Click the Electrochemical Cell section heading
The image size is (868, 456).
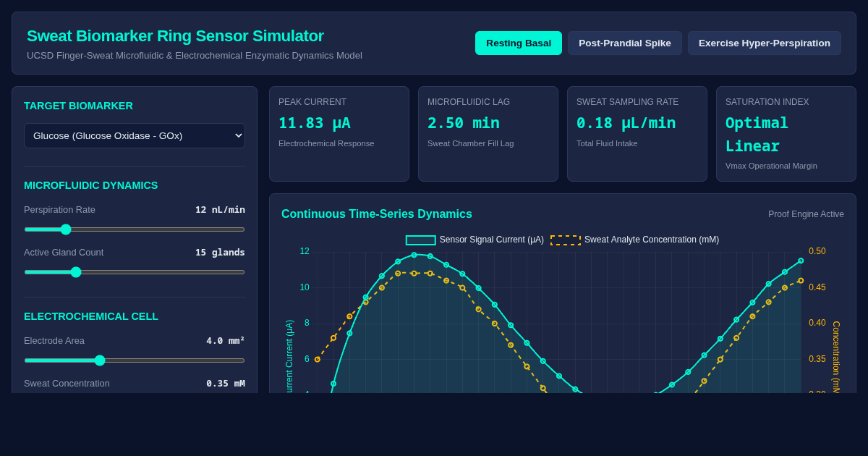[x=91, y=316]
